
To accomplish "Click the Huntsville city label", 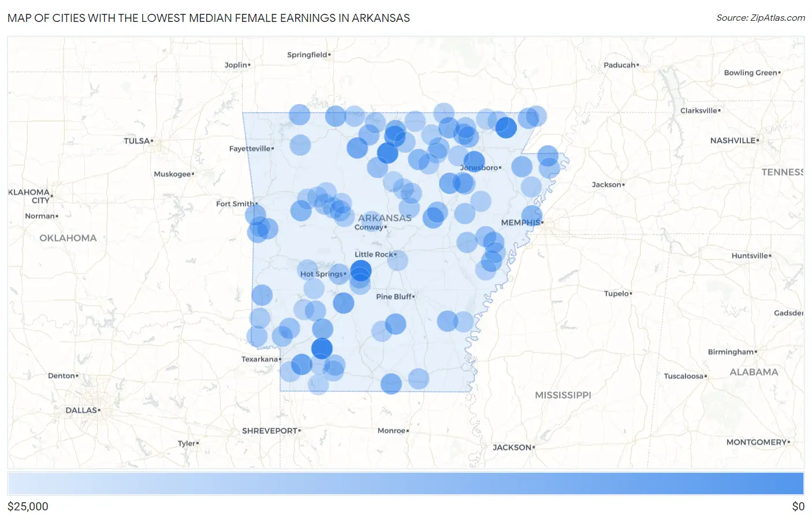I will pos(750,256).
